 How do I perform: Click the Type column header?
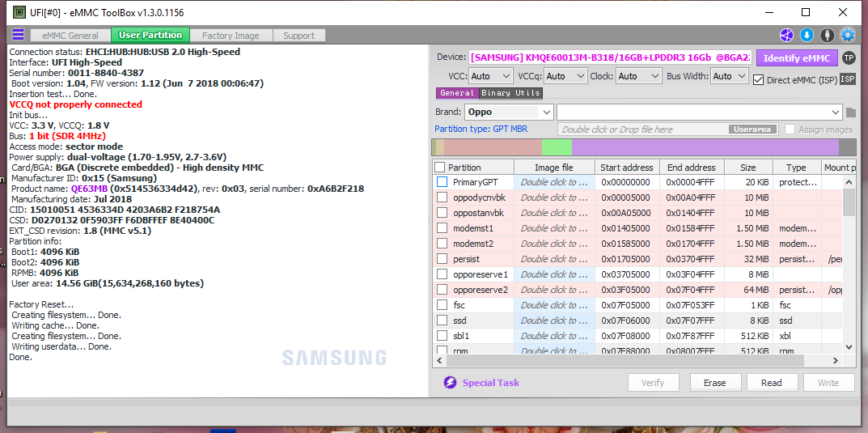(797, 168)
